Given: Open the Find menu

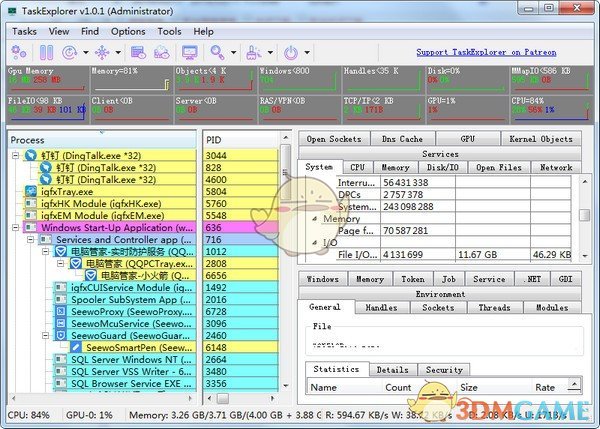Looking at the screenshot, I should (90, 31).
